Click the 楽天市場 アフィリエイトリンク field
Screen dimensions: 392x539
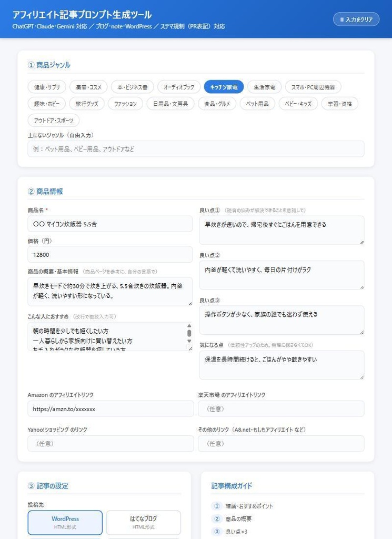[281, 408]
